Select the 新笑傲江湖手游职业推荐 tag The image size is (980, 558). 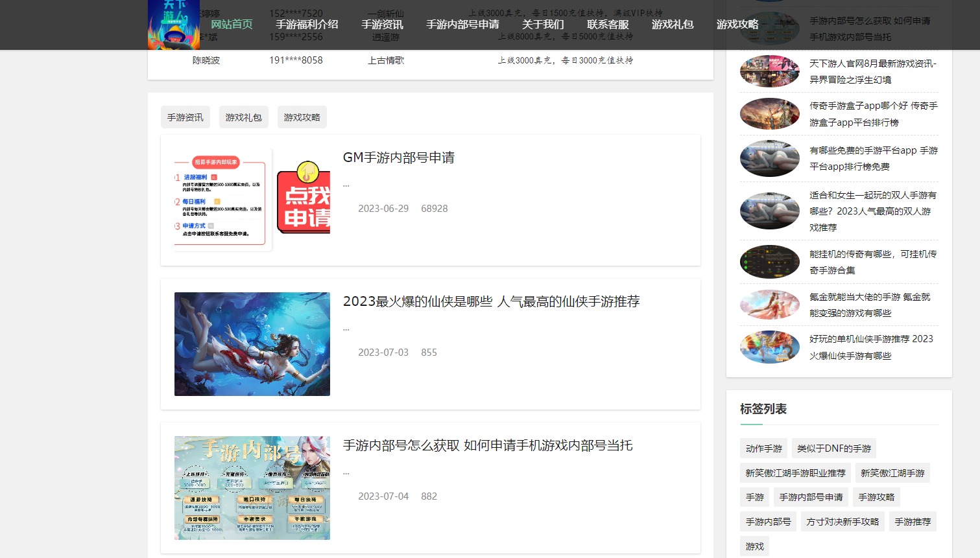pyautogui.click(x=795, y=473)
